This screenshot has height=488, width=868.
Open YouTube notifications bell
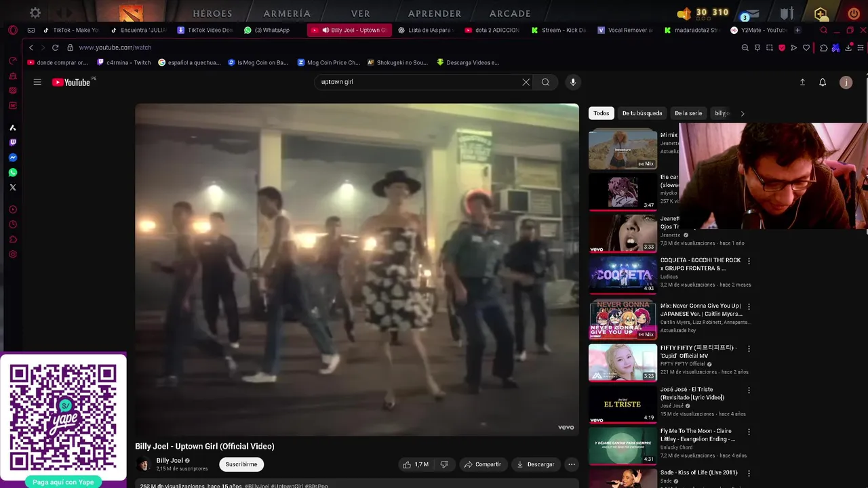(823, 82)
